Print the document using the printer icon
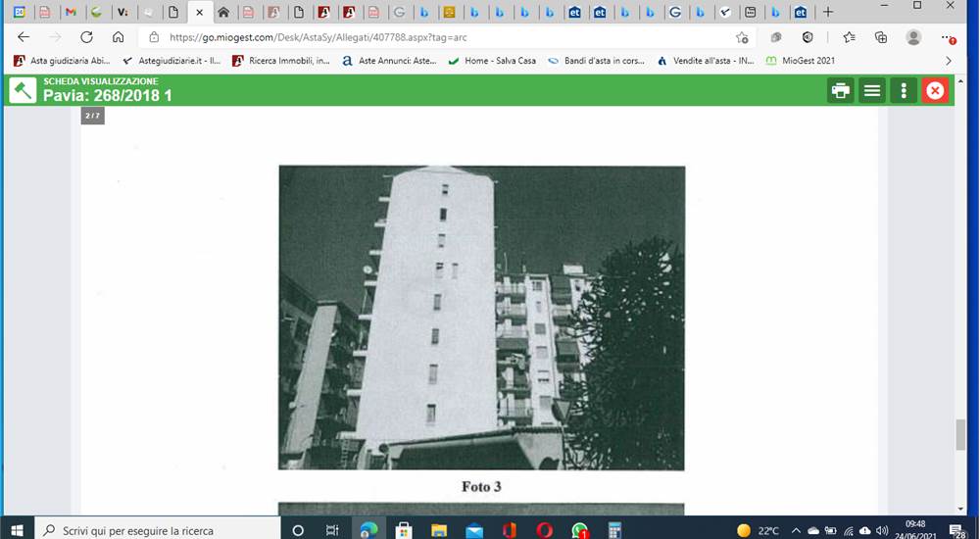 click(x=841, y=91)
